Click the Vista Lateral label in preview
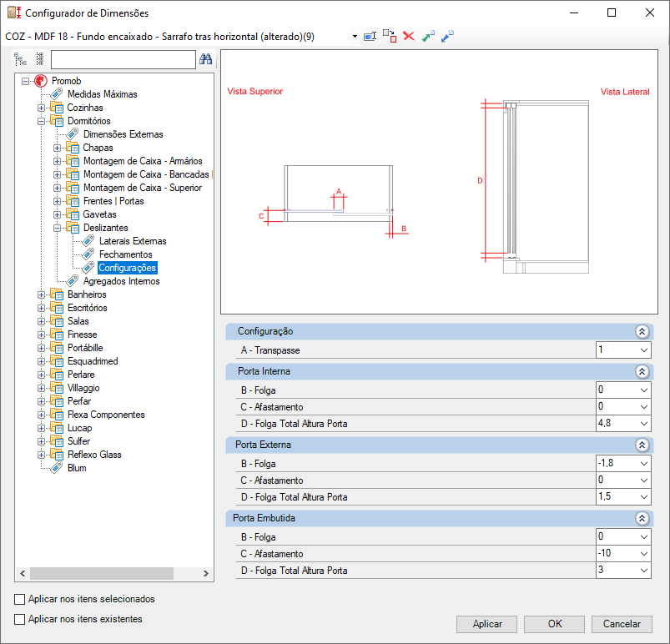Viewport: 670px width, 644px height. pos(625,92)
